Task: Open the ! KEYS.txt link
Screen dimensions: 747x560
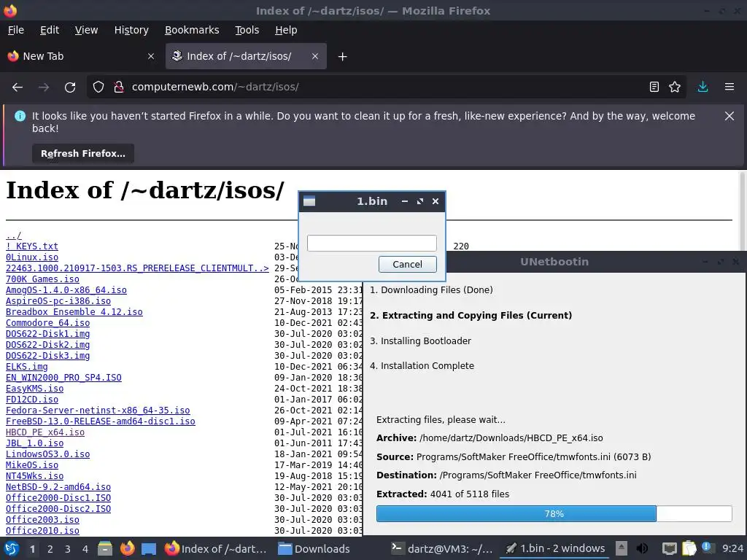Action: click(x=32, y=246)
